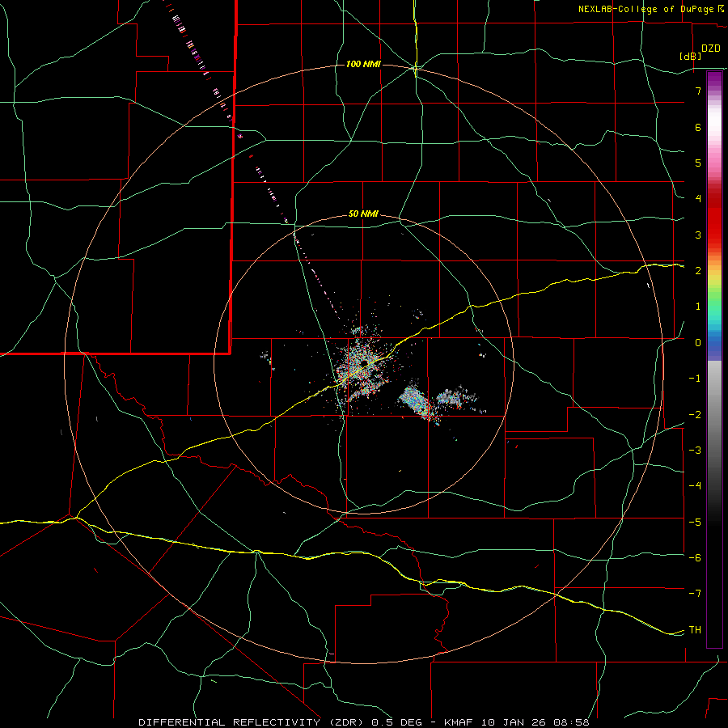The image size is (728, 728).
Task: Click the -1 tick label on color scale
Action: 695,379
